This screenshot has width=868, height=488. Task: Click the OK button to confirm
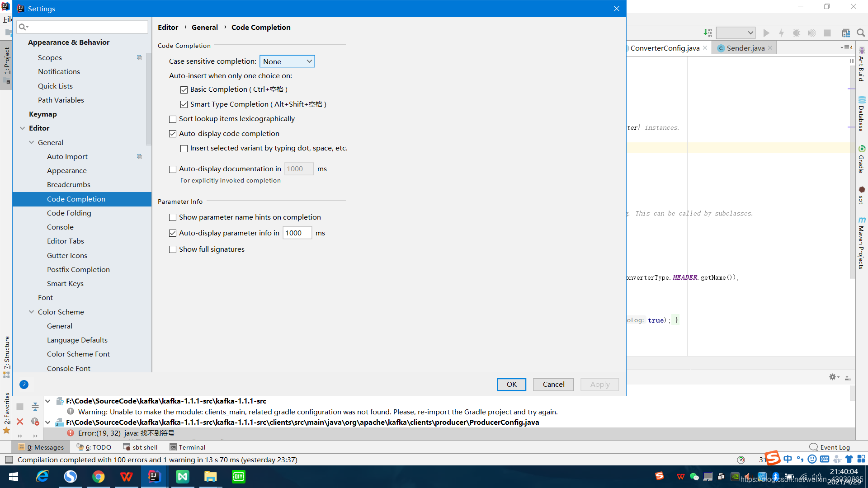click(x=511, y=384)
